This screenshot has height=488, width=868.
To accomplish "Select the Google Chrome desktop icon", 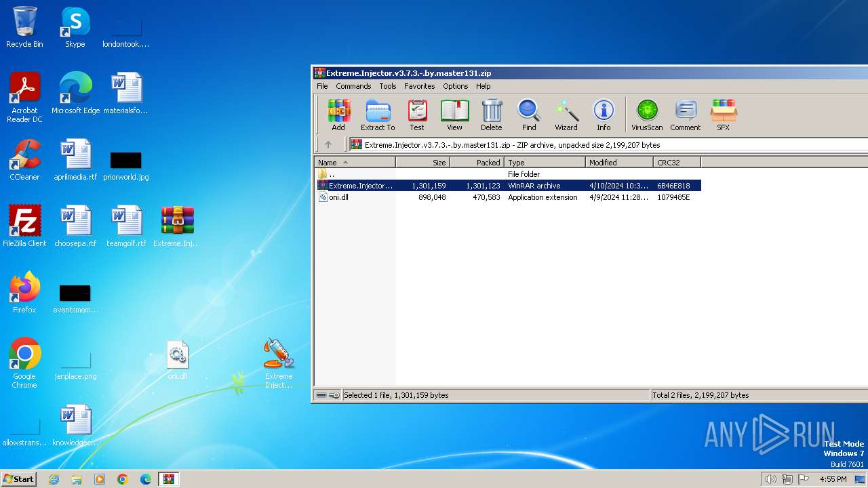I will click(x=24, y=363).
